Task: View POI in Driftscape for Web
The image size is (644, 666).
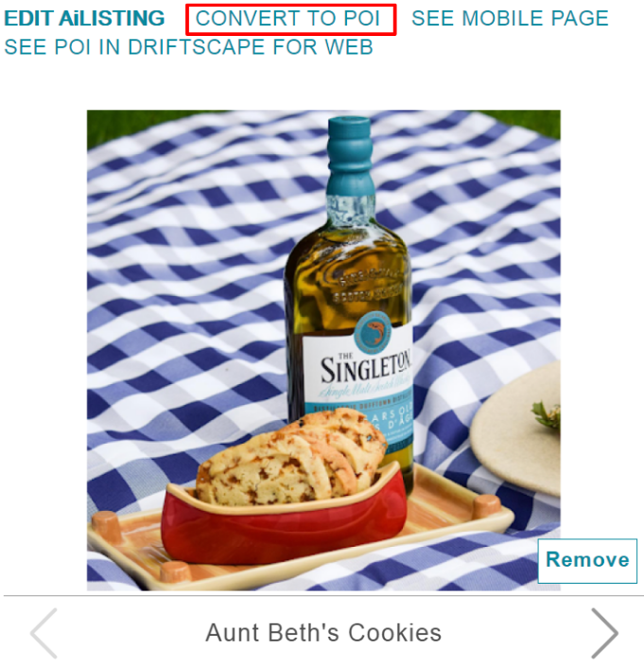Action: 188,47
